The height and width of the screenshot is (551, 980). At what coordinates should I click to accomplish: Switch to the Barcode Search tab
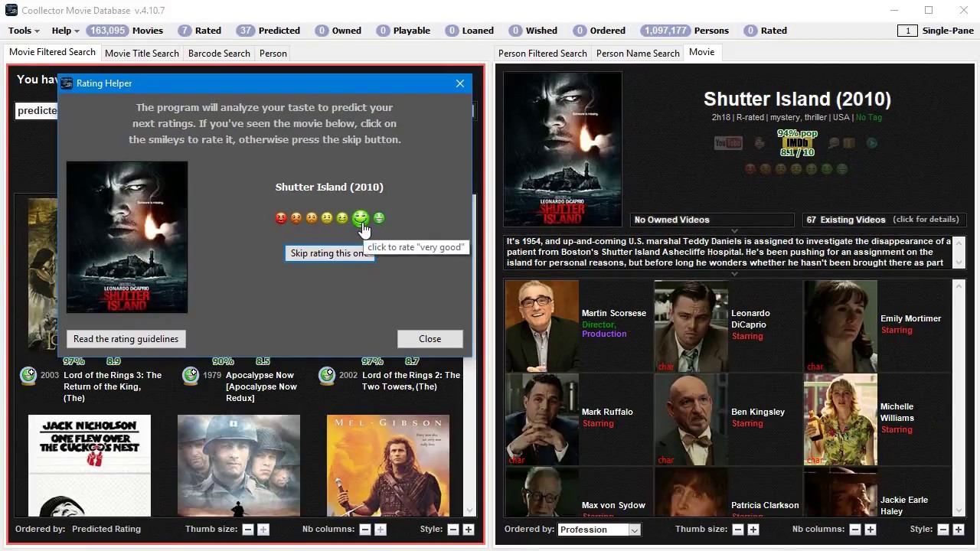tap(219, 54)
